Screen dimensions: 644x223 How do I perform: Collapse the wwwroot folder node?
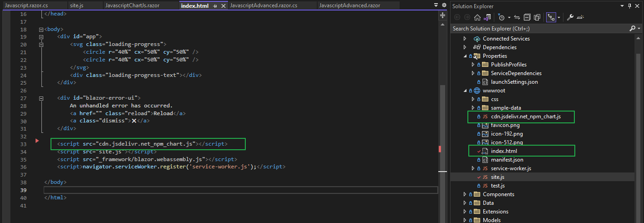465,91
